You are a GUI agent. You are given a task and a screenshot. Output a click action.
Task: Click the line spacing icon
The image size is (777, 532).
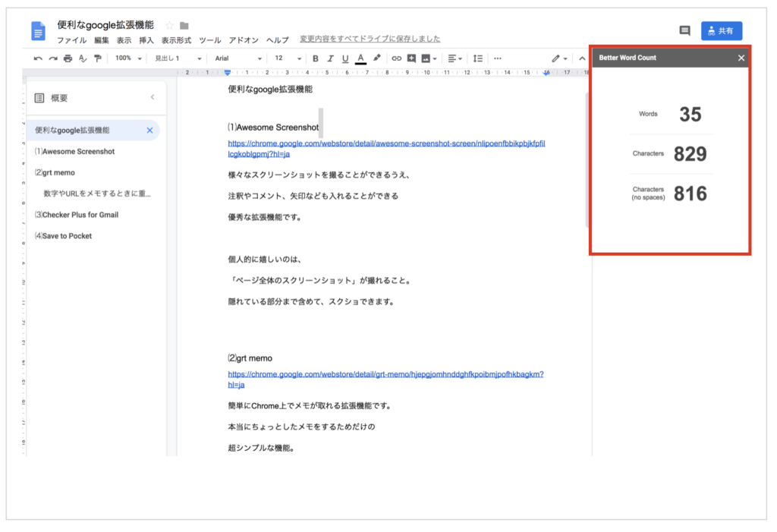pyautogui.click(x=478, y=58)
